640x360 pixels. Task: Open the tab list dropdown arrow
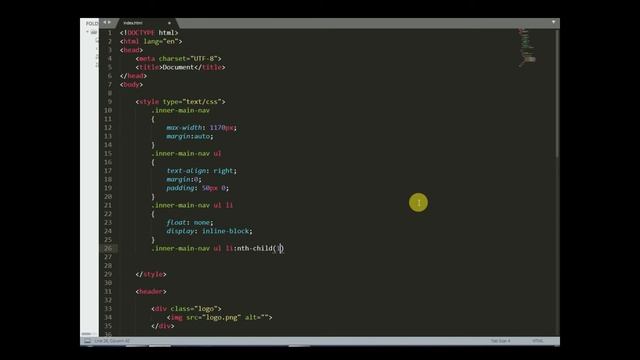553,22
